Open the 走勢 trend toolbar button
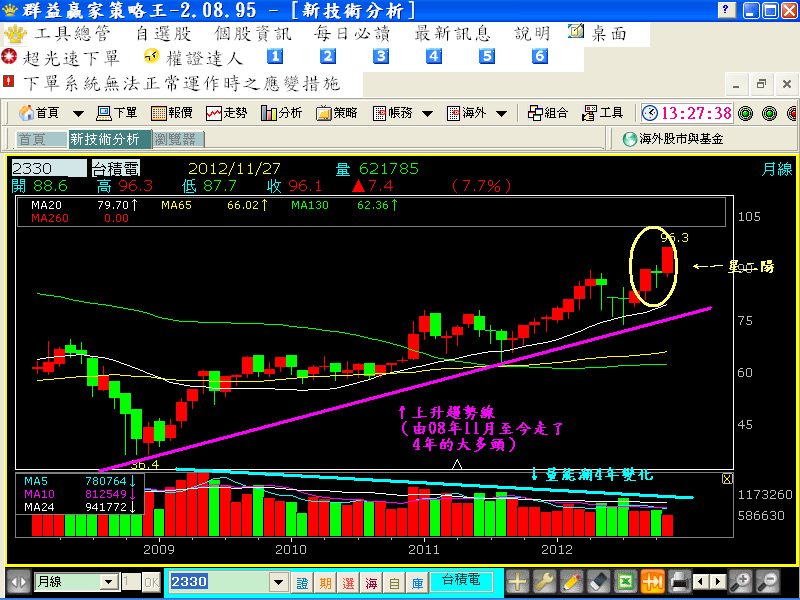The image size is (800, 600). tap(227, 113)
